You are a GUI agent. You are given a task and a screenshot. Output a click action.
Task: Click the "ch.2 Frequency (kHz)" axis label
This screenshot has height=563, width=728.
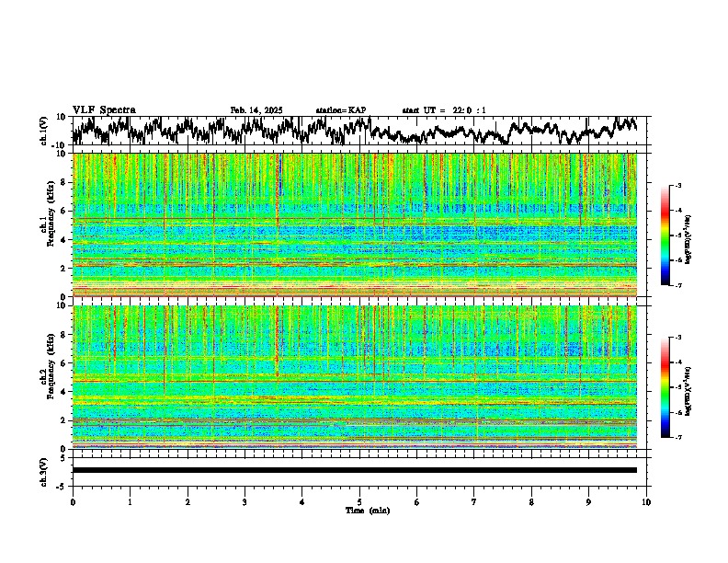click(x=48, y=365)
